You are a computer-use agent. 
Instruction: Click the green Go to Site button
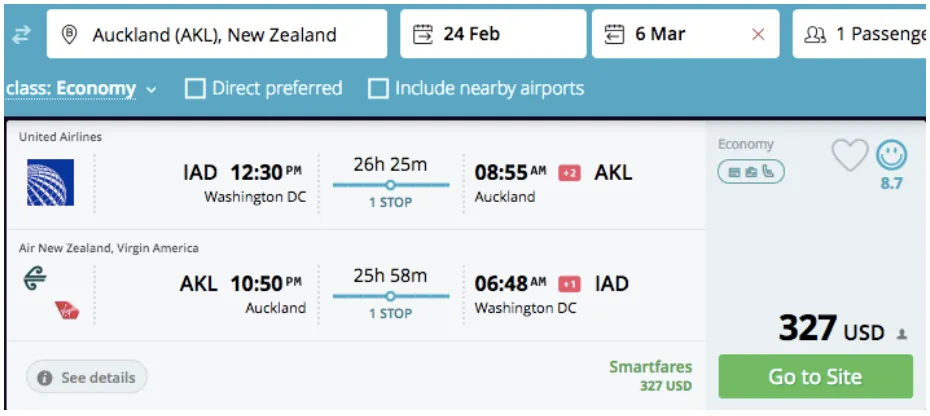click(x=815, y=377)
